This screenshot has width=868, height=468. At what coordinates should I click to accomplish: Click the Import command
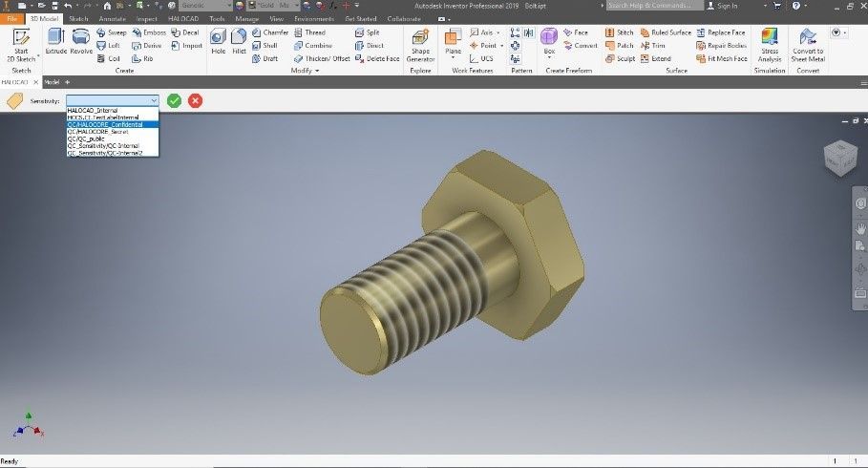(x=186, y=46)
